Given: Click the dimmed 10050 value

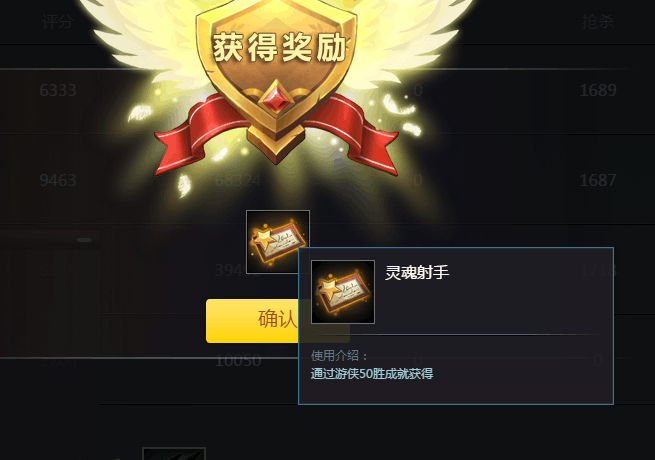Looking at the screenshot, I should coord(238,361).
